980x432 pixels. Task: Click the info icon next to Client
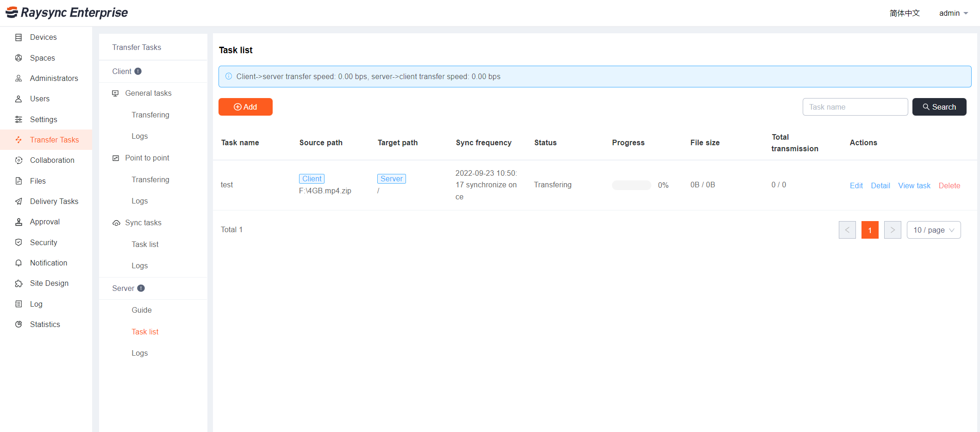(x=138, y=71)
